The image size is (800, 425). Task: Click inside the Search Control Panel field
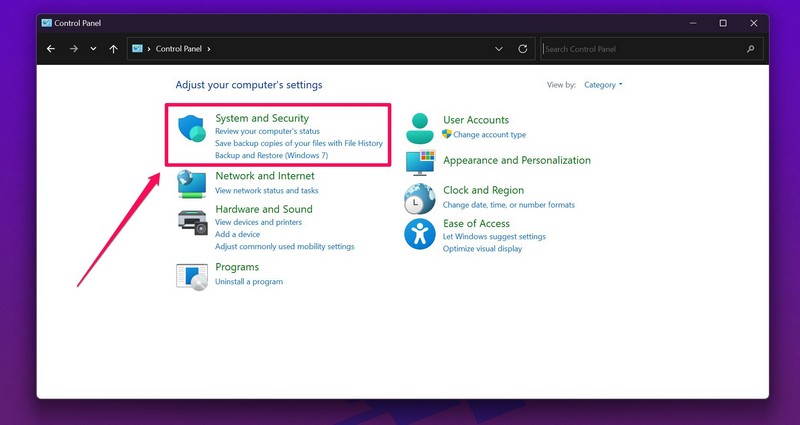pos(640,48)
